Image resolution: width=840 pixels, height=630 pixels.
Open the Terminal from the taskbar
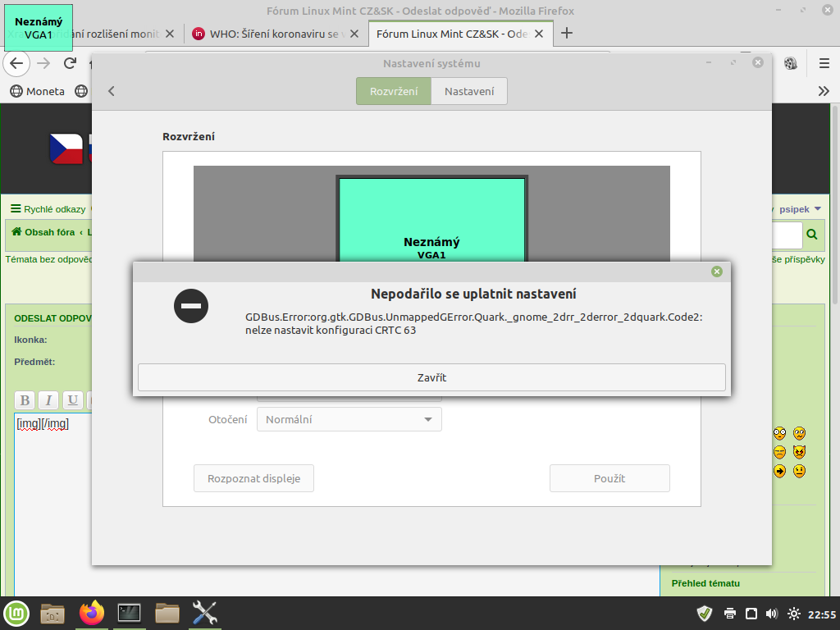[130, 613]
